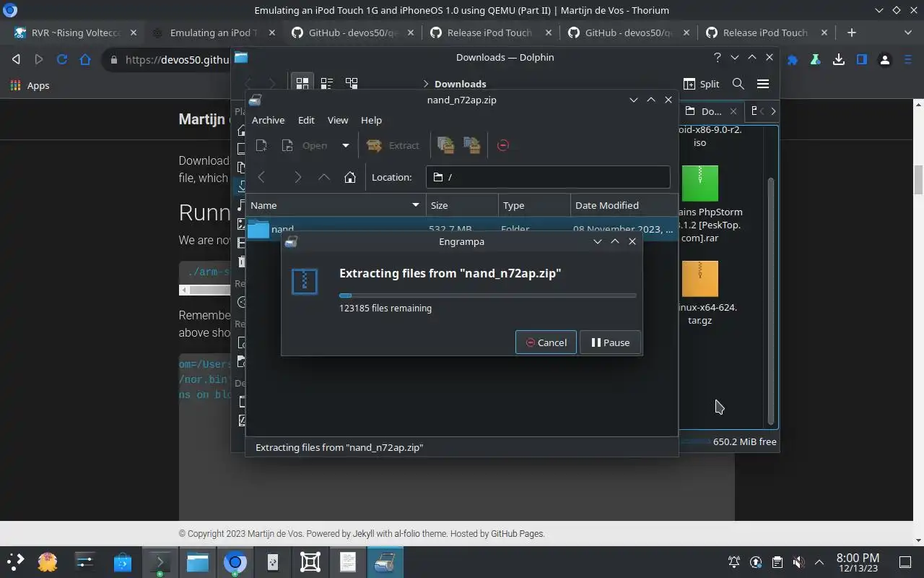Click the clock showing 8:00 PM
This screenshot has width=924, height=578.
coord(858,562)
